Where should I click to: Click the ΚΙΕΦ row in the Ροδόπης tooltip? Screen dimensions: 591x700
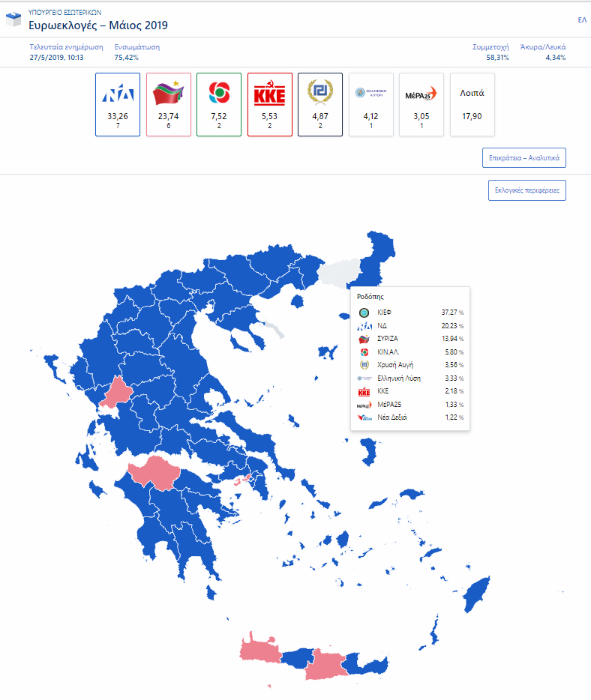(x=410, y=313)
